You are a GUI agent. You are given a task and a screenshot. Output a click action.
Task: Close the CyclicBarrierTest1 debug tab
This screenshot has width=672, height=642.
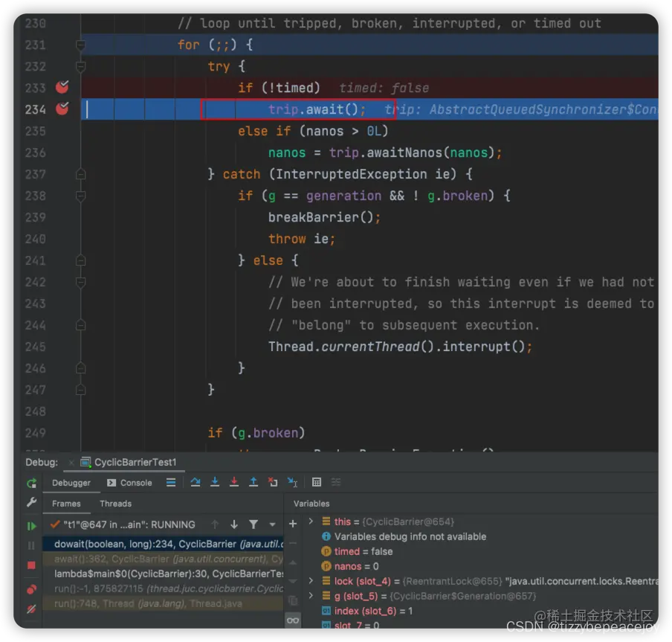coord(71,462)
